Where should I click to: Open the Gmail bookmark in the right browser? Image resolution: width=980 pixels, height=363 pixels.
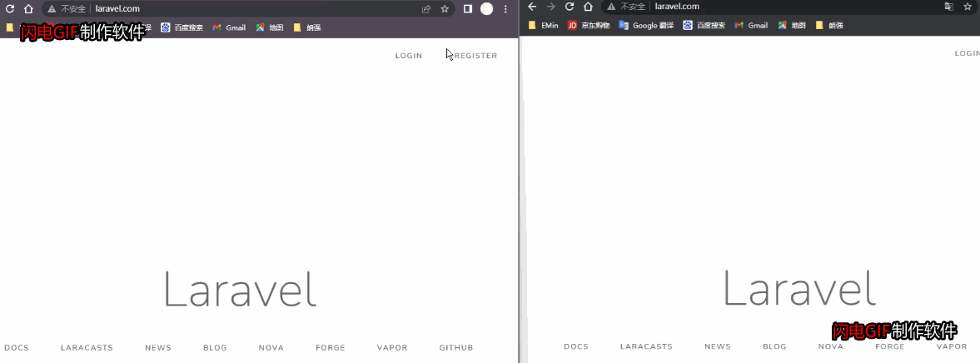751,25
